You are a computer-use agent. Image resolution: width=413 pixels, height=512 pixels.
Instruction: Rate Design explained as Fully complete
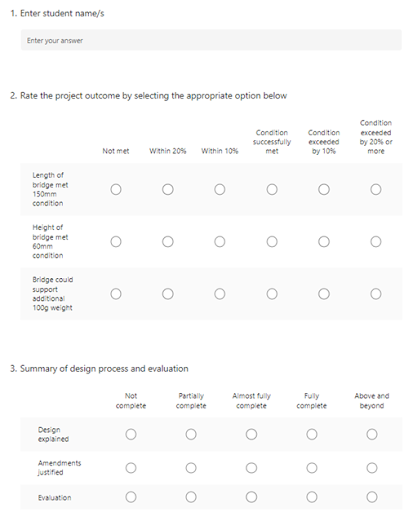pyautogui.click(x=312, y=434)
